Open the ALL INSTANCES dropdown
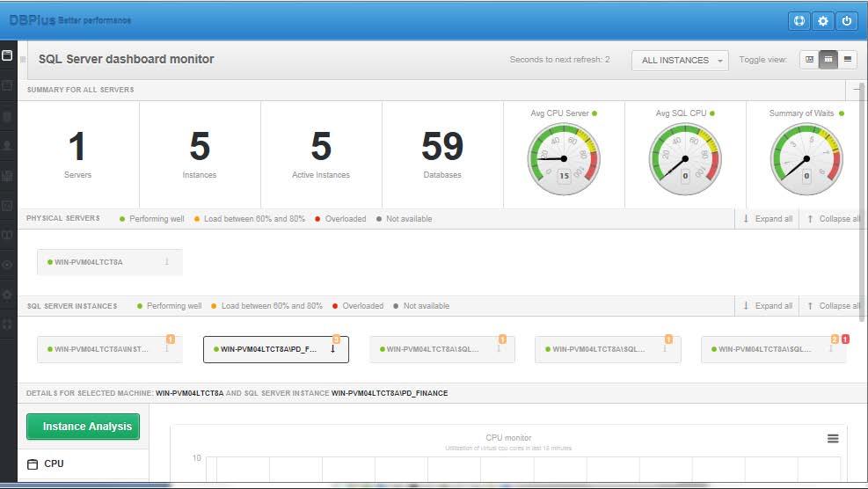The image size is (868, 489). (x=680, y=61)
